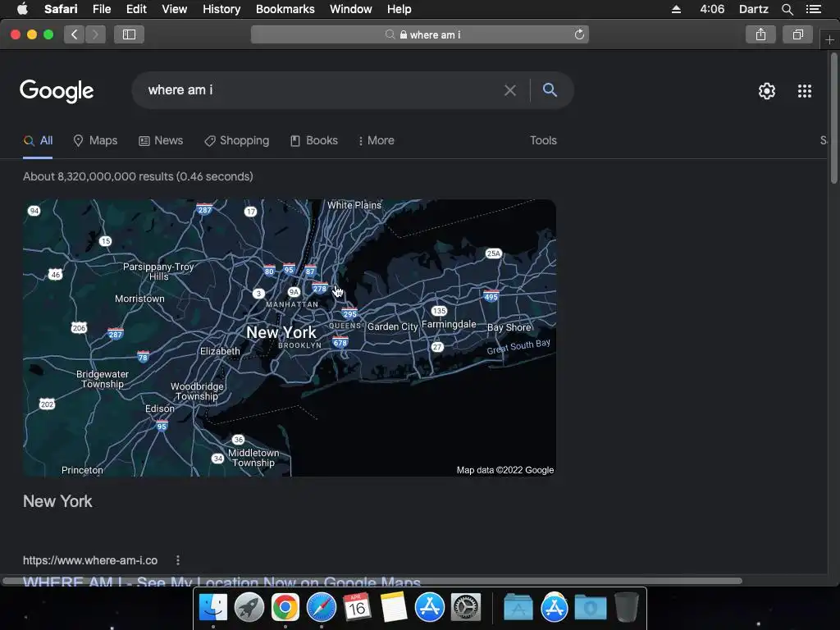This screenshot has width=840, height=630.
Task: Switch to the Maps tab
Action: (95, 140)
